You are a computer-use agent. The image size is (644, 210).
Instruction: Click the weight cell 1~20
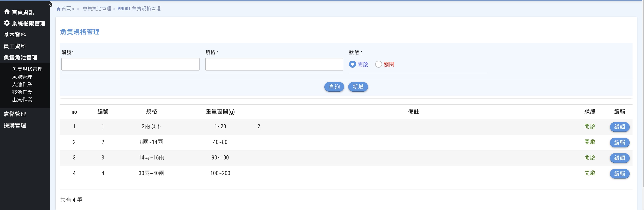220,127
